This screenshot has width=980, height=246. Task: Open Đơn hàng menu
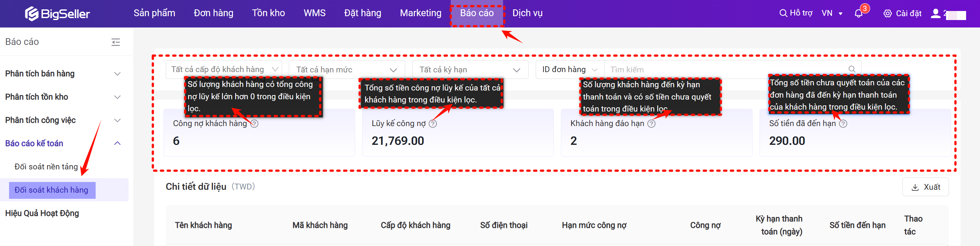[x=214, y=13]
